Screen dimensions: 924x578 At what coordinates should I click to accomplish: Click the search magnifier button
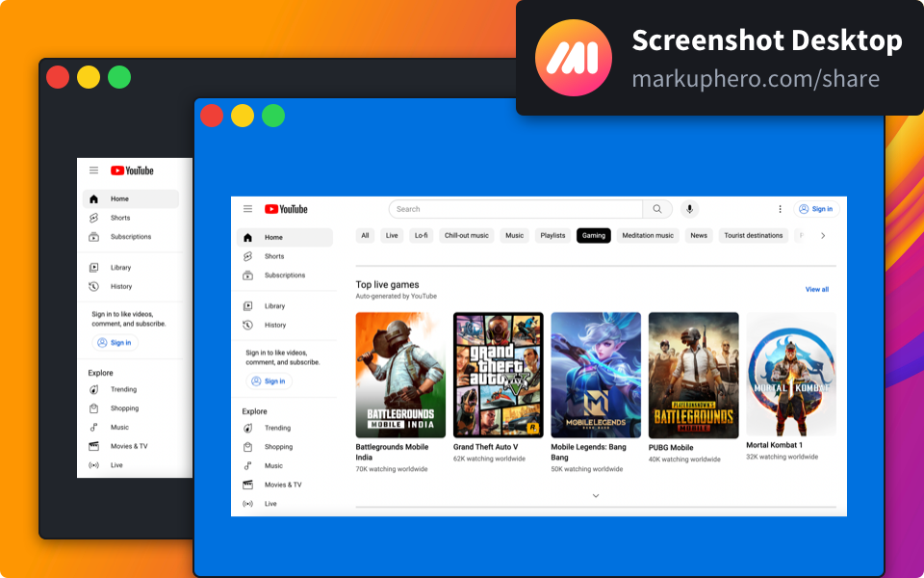[657, 209]
